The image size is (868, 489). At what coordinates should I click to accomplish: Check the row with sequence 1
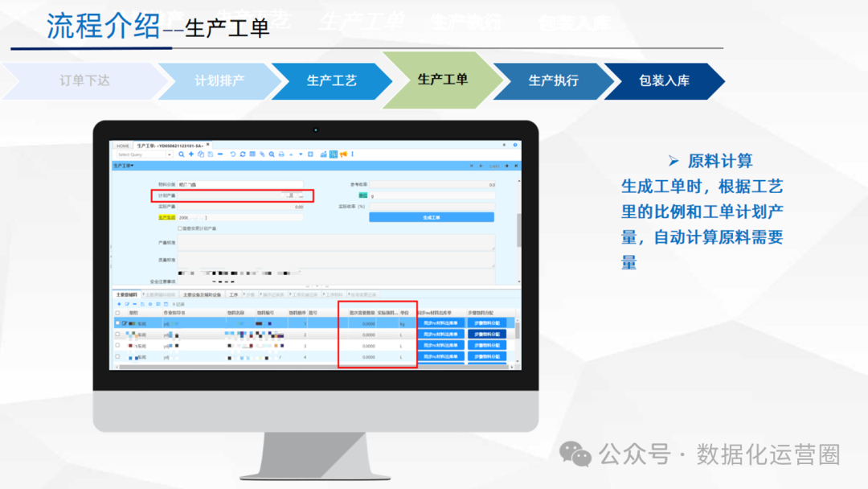click(x=117, y=323)
